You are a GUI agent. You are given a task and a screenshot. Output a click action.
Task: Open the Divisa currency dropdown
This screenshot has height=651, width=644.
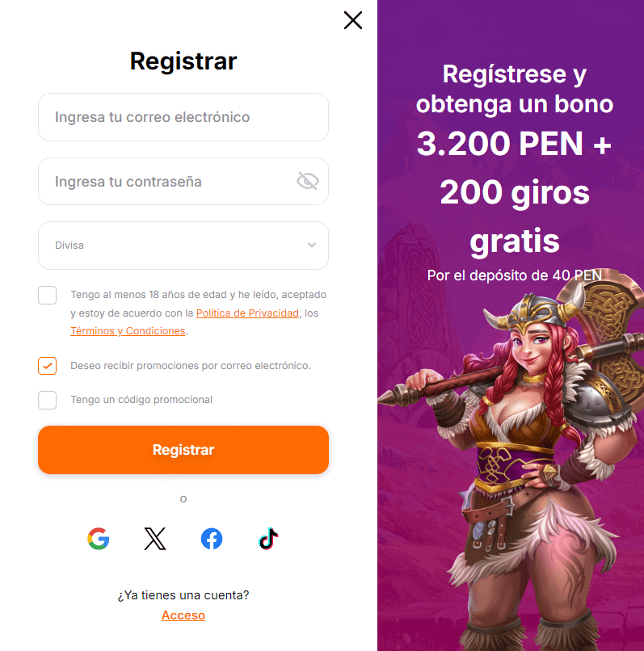[183, 246]
